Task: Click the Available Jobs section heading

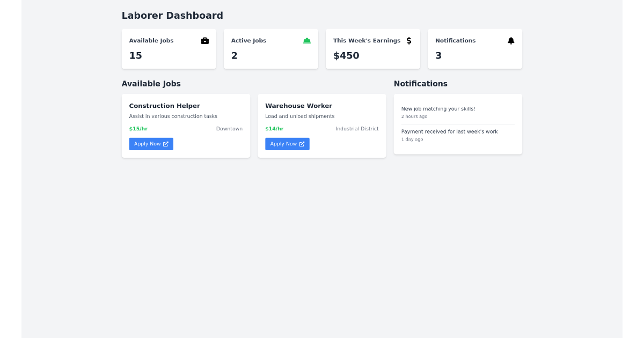Action: [x=151, y=84]
